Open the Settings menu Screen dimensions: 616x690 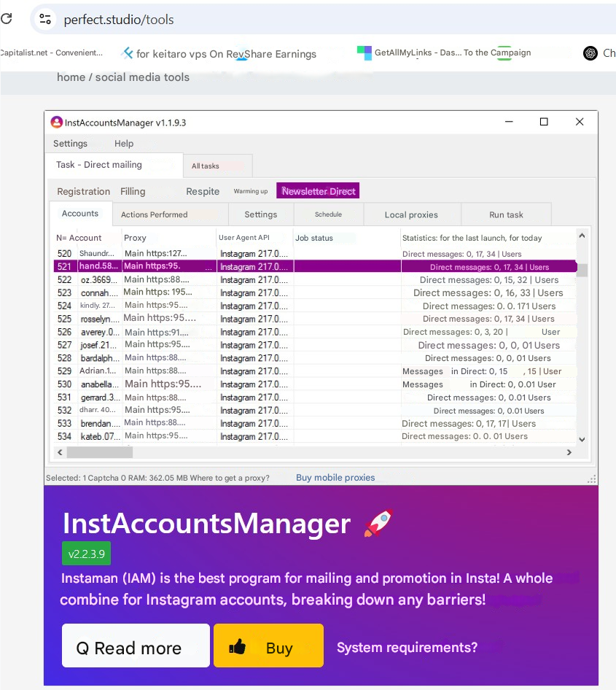[71, 144]
